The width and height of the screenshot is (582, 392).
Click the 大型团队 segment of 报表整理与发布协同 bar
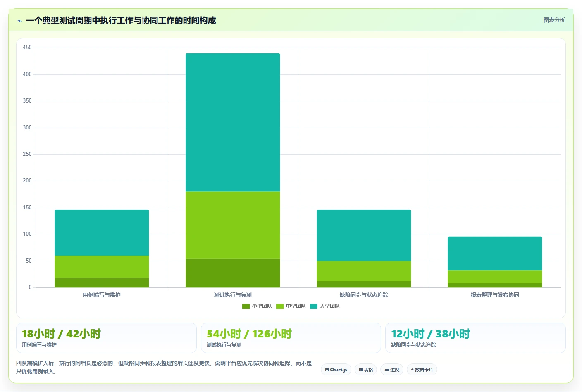(x=495, y=253)
